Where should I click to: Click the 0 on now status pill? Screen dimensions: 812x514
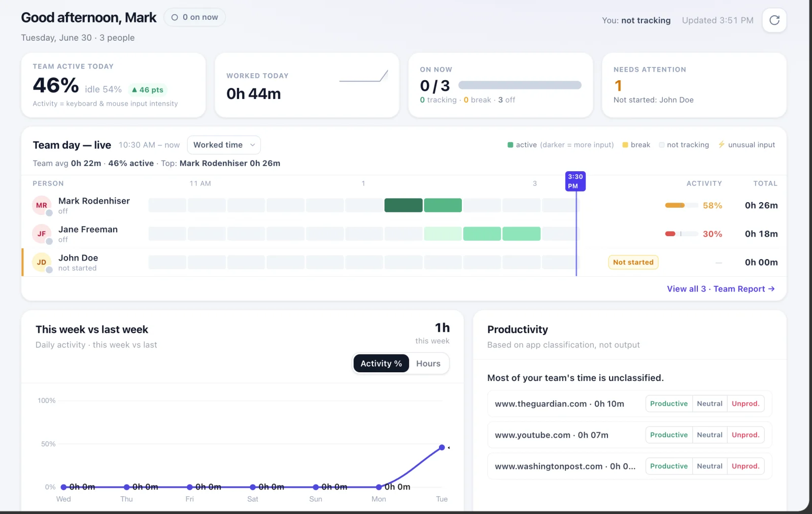(x=194, y=17)
